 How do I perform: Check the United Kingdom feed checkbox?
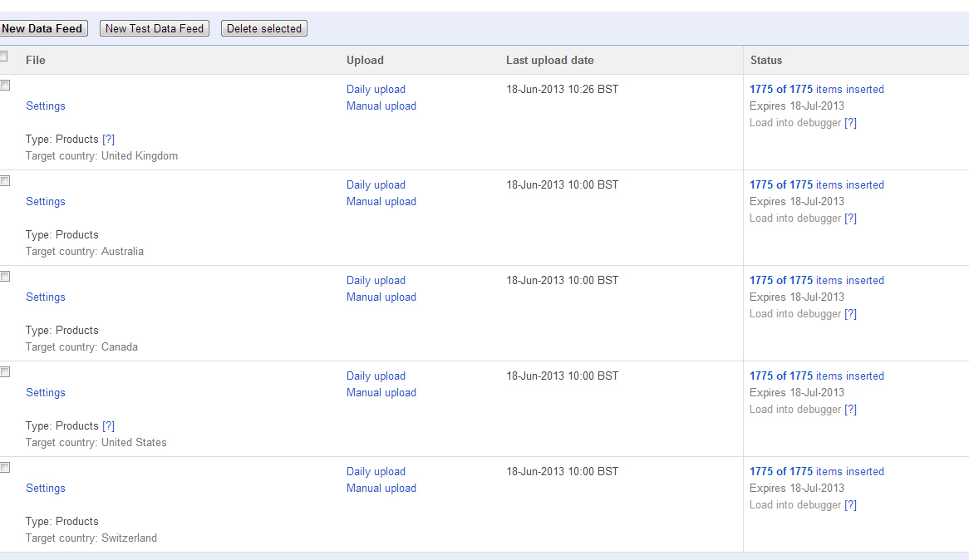(x=5, y=86)
